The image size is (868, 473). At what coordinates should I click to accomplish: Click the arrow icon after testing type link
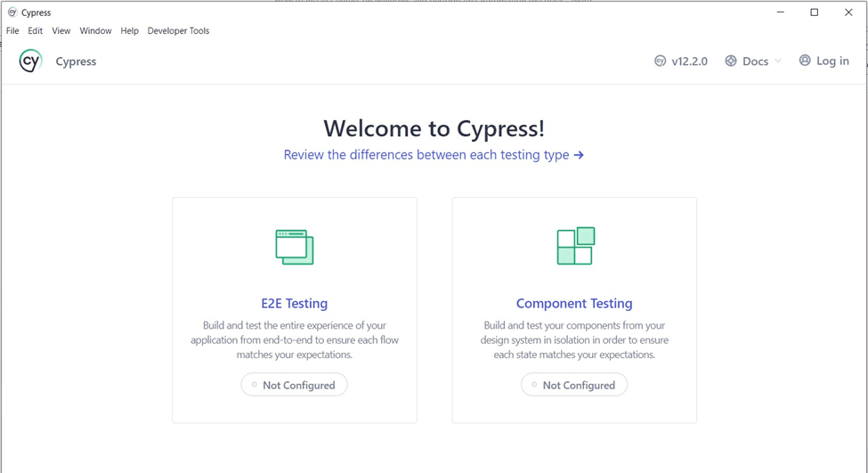tap(579, 155)
